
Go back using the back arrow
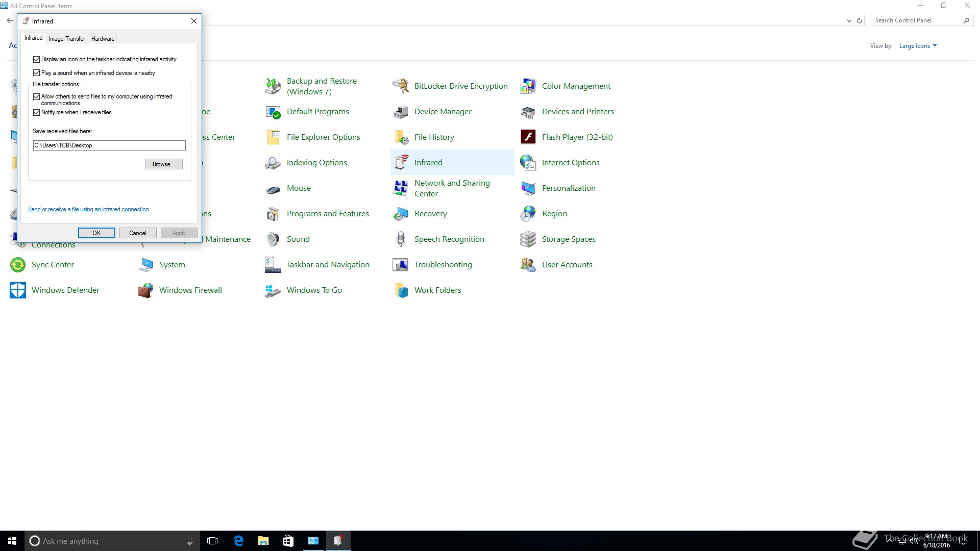click(10, 21)
